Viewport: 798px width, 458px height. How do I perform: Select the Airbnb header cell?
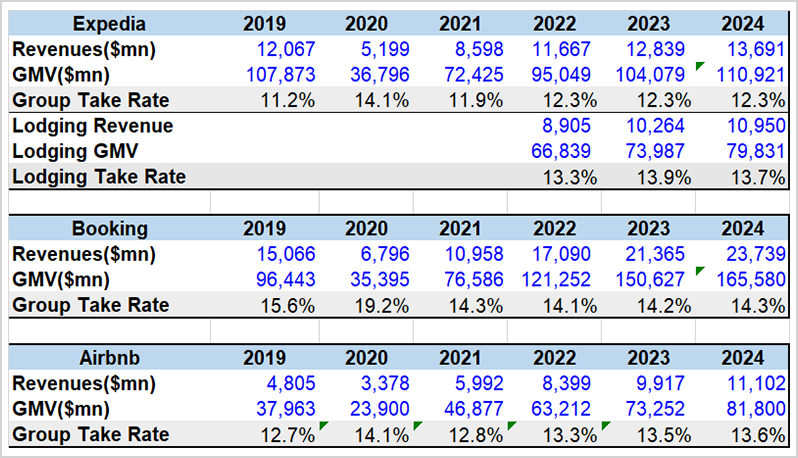109,358
